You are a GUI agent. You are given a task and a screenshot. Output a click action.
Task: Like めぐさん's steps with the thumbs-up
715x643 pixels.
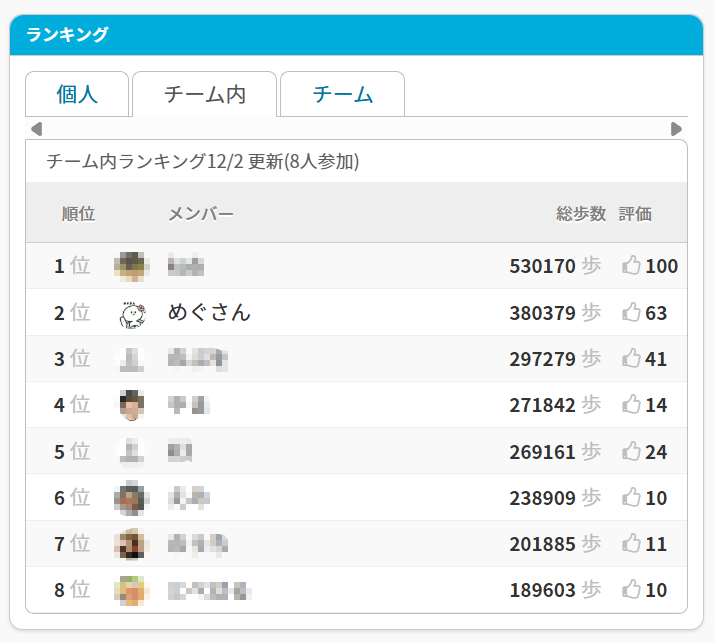click(x=631, y=312)
